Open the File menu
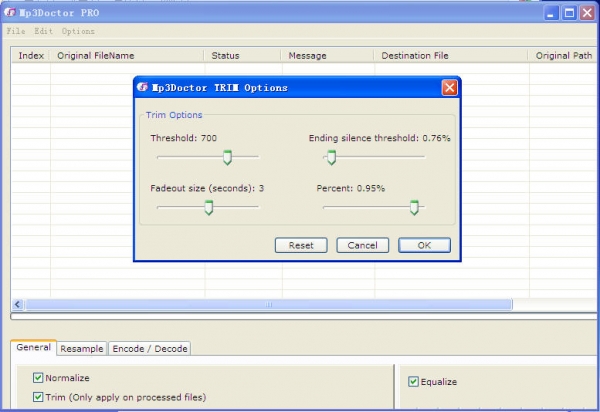Screen dimensions: 600x412 coord(16,31)
